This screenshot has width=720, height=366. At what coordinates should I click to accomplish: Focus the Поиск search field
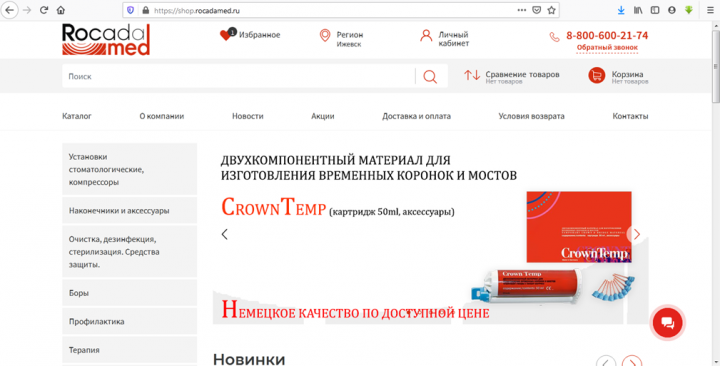[238, 76]
